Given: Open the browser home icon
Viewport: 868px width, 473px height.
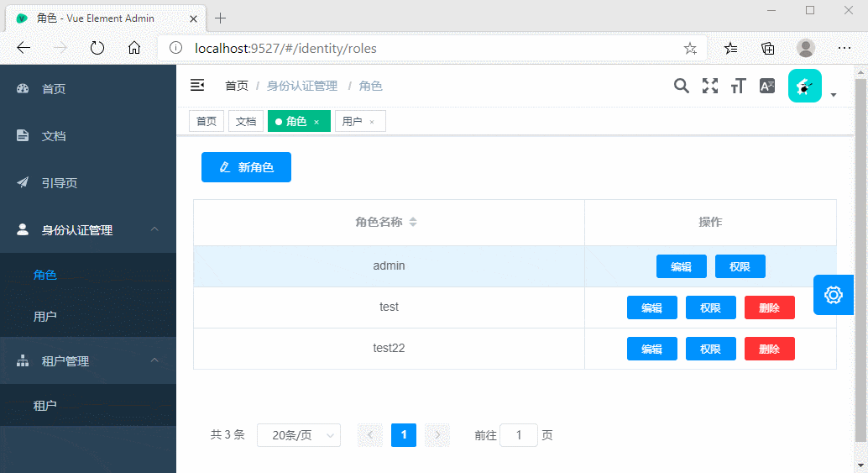Looking at the screenshot, I should (x=134, y=48).
